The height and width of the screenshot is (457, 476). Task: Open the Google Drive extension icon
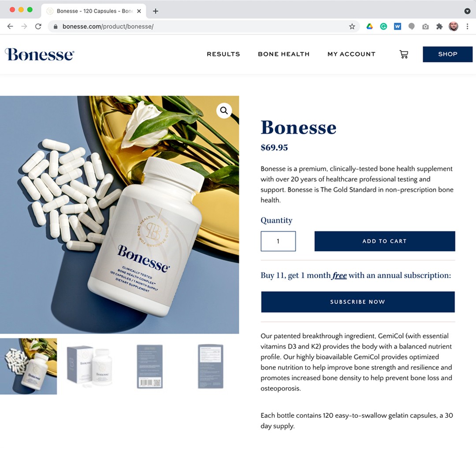tap(369, 26)
